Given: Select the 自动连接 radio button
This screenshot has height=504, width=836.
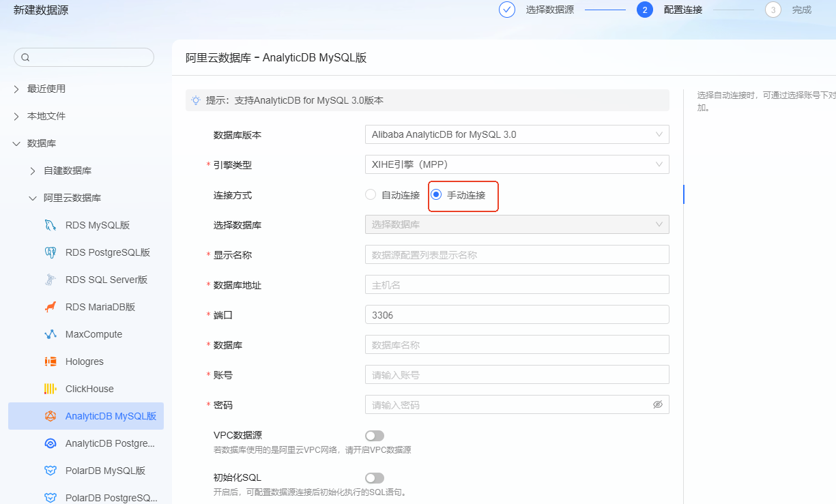Looking at the screenshot, I should (x=371, y=195).
